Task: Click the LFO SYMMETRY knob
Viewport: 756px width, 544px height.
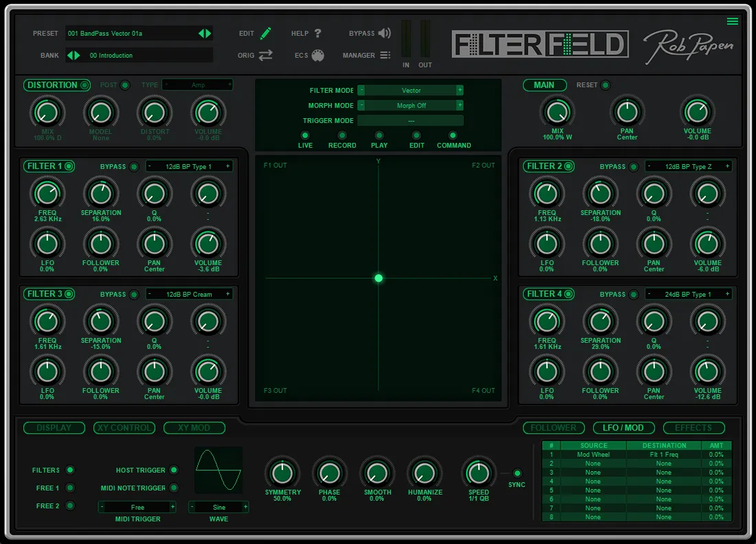Action: [x=282, y=473]
